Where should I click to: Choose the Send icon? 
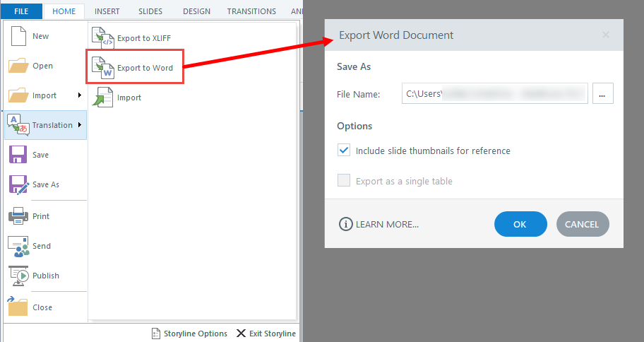pyautogui.click(x=18, y=246)
